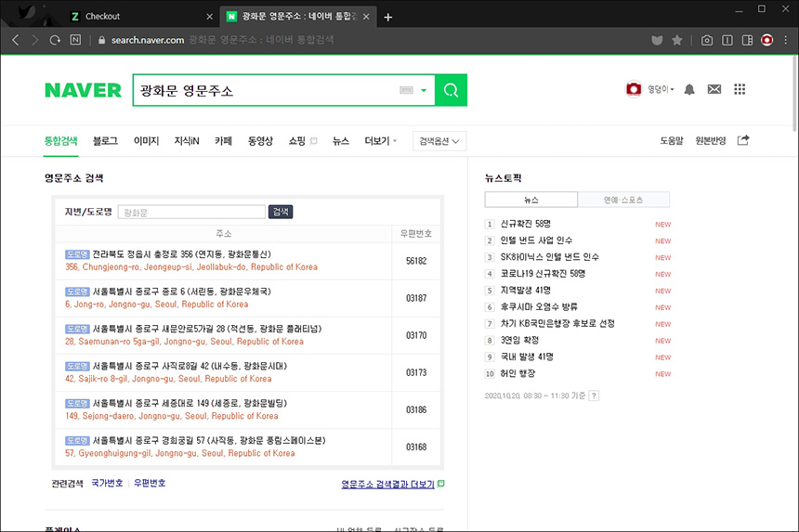Click postal code 03187

416,298
